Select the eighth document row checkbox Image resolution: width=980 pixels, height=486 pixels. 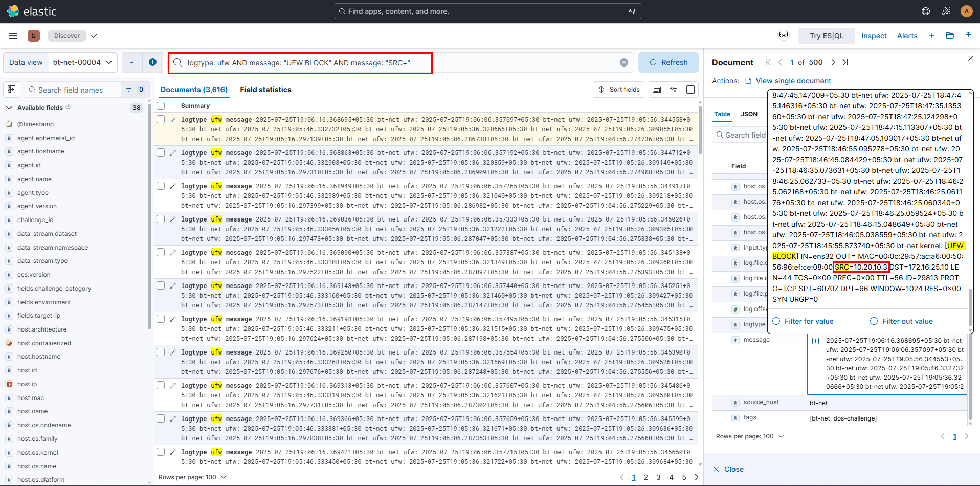[161, 352]
